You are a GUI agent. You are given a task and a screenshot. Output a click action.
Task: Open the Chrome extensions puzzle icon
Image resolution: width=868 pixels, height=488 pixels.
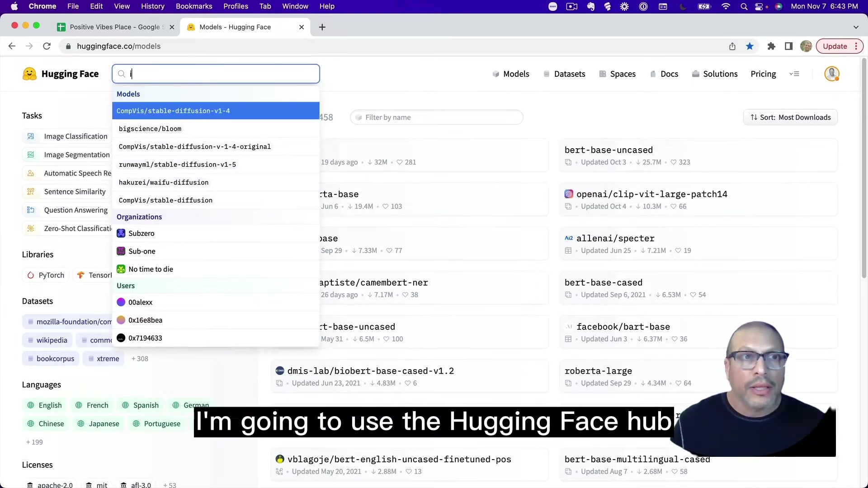(771, 46)
